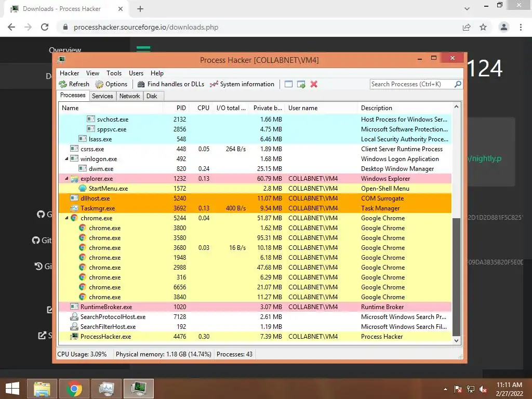This screenshot has width=532, height=399.
Task: Select the svchost.exe process icon
Action: tap(90, 119)
